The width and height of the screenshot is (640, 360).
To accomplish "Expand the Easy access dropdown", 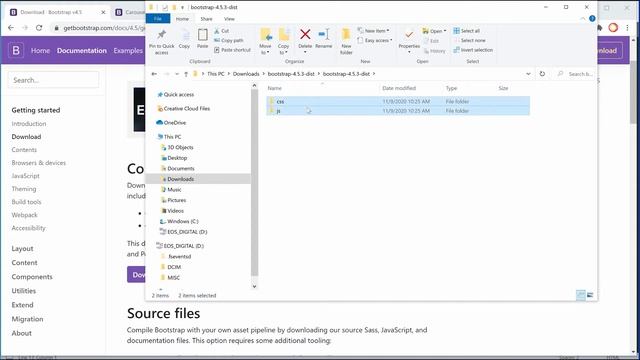I will tap(375, 40).
